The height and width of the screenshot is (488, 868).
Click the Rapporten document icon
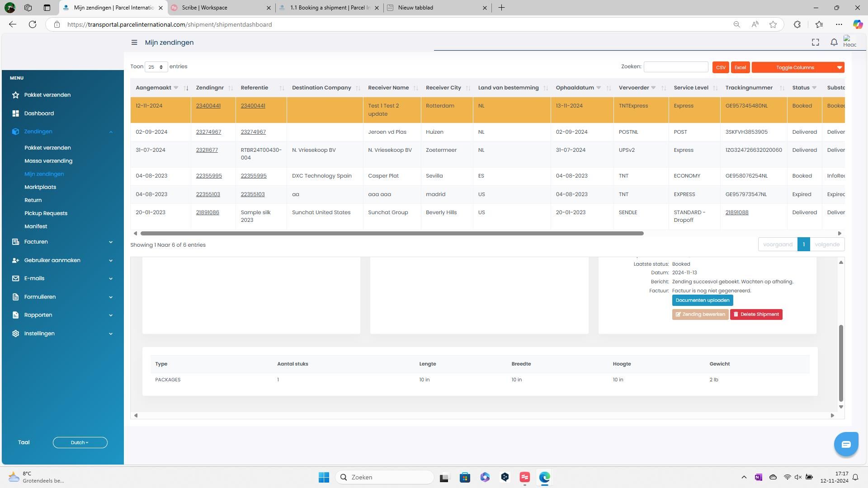16,315
